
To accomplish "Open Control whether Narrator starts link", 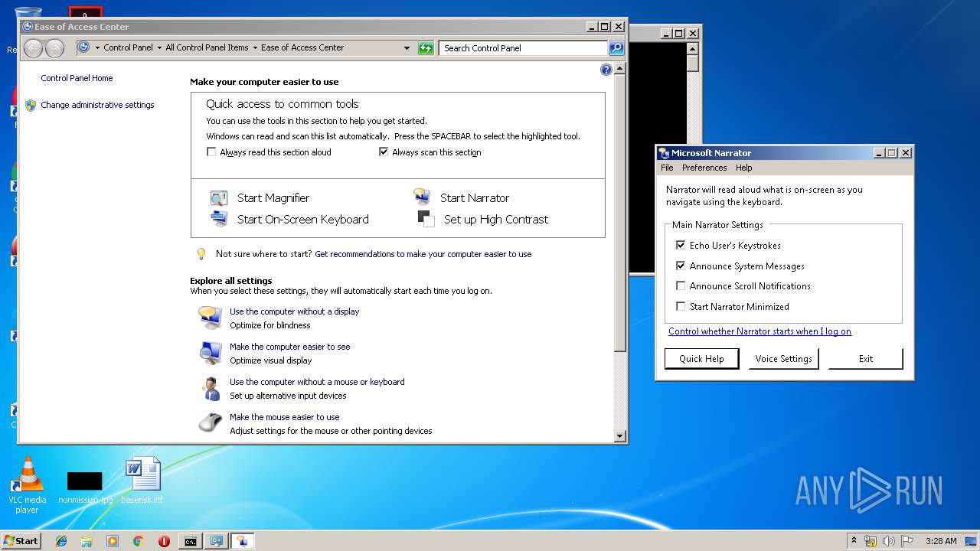I will click(759, 331).
